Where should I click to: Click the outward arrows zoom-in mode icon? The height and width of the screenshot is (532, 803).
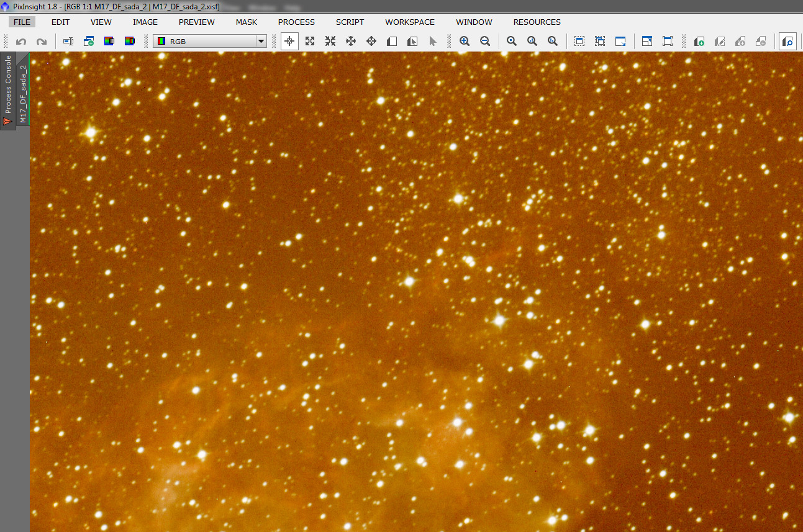tap(310, 42)
